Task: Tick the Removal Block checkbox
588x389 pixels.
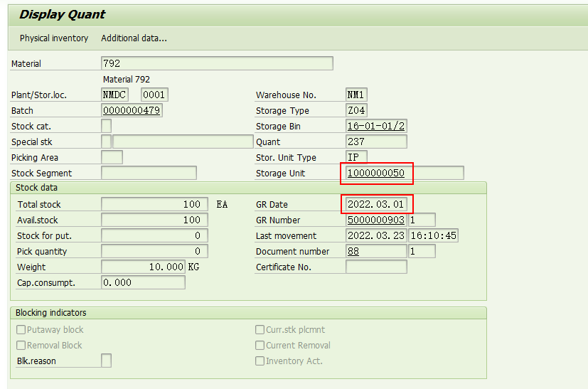Action: (21, 346)
